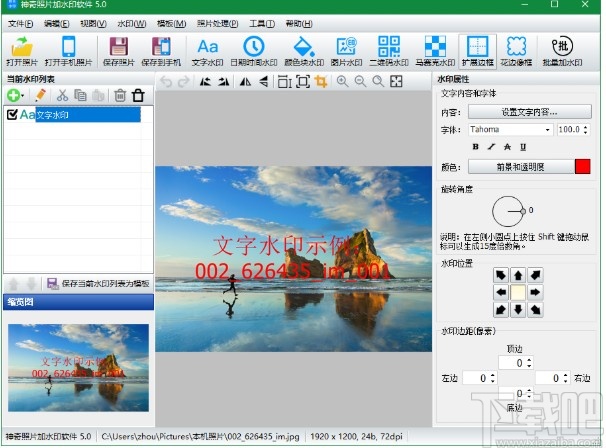Set watermark position to top-left arrow
This screenshot has height=448, width=606.
(501, 275)
